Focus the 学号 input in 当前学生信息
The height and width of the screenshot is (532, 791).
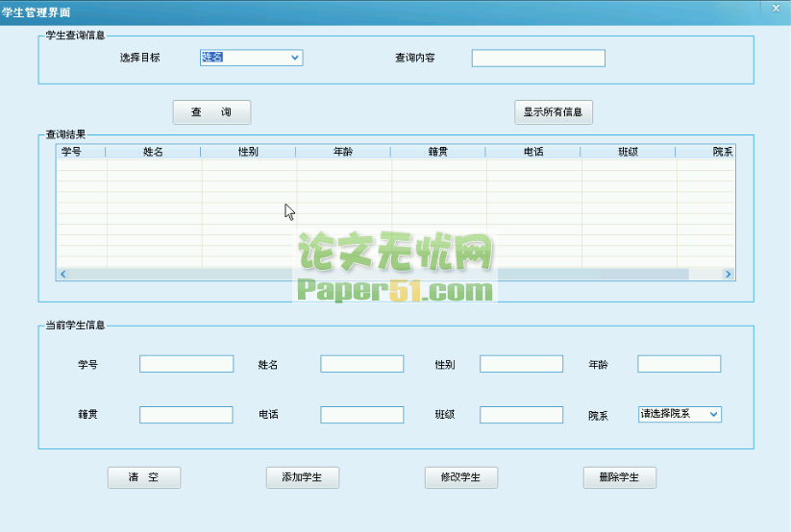[186, 364]
